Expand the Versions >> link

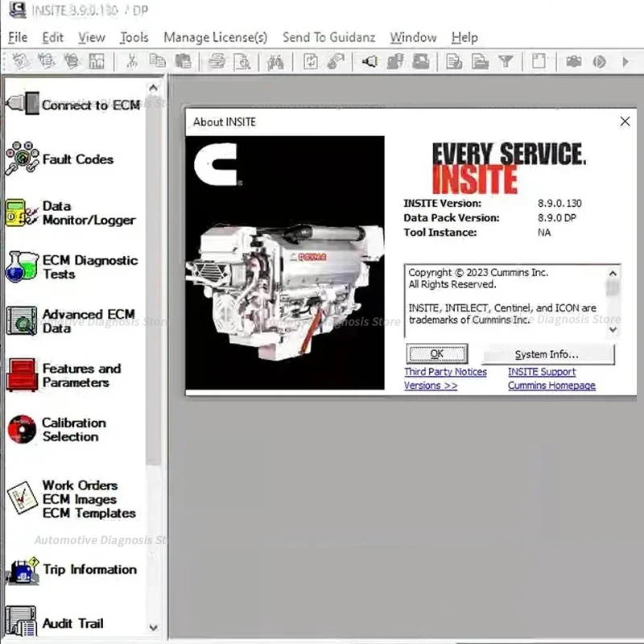431,386
